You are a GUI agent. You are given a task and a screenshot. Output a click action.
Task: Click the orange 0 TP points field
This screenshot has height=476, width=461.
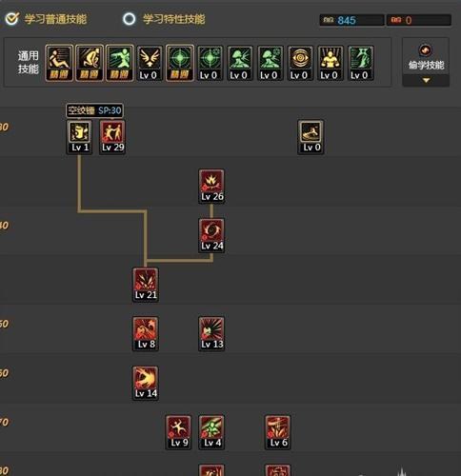click(x=418, y=20)
